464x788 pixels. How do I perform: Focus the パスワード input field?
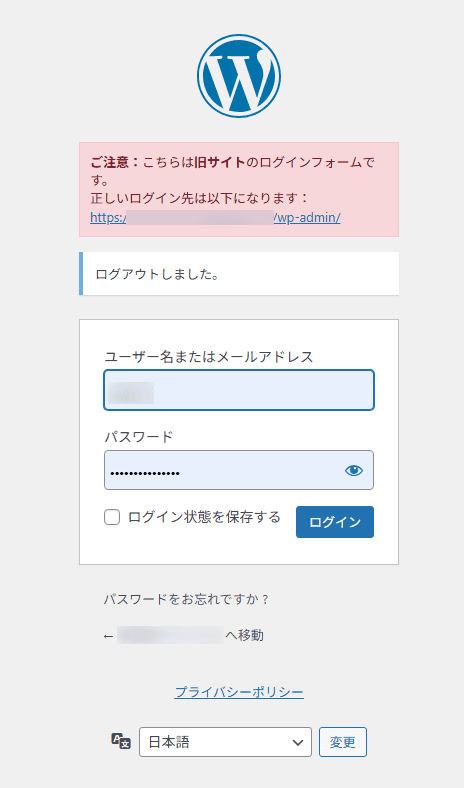tap(239, 470)
